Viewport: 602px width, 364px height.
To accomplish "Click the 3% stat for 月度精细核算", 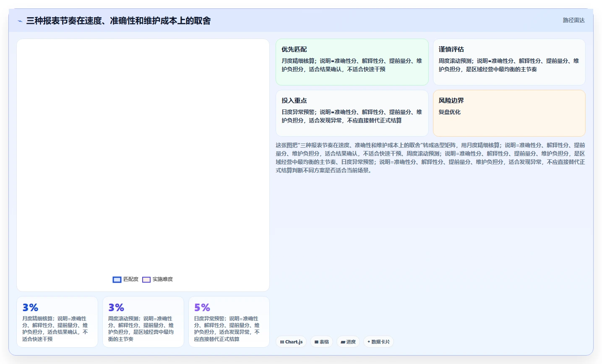I will tap(30, 307).
